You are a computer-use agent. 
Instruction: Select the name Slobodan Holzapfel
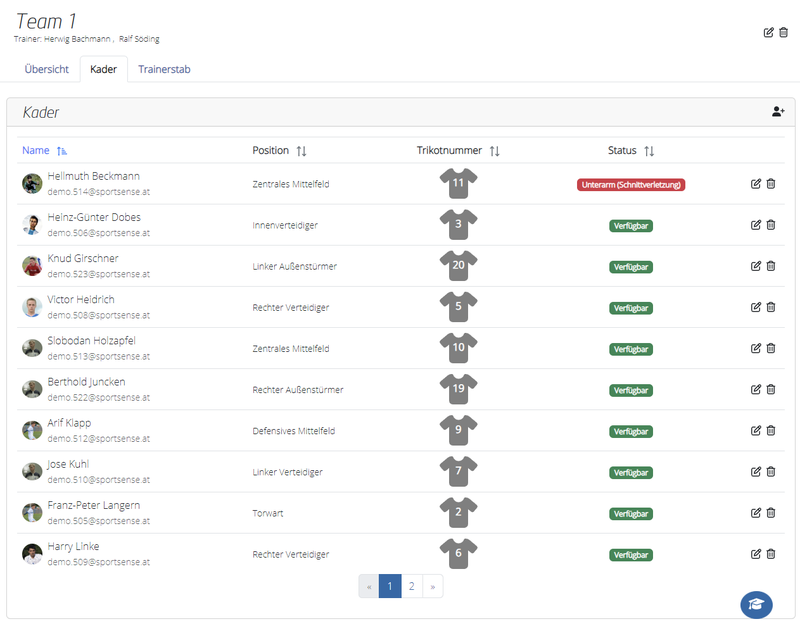click(x=91, y=341)
